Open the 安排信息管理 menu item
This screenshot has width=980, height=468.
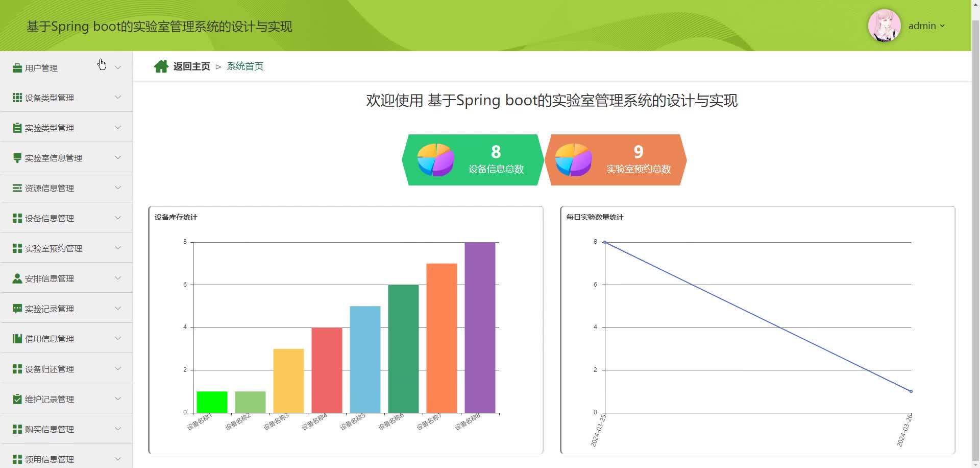66,278
